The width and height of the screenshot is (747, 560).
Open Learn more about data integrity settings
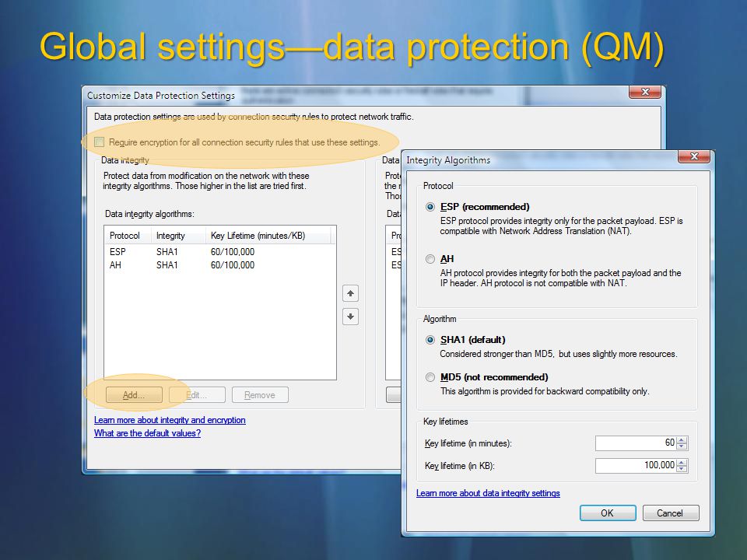coord(488,493)
